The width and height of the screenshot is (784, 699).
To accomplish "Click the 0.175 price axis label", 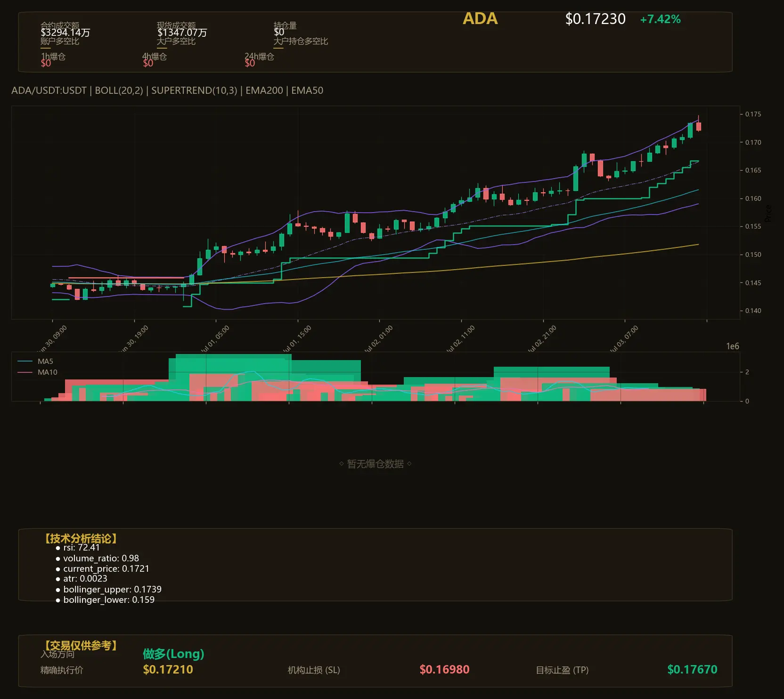I will click(753, 114).
